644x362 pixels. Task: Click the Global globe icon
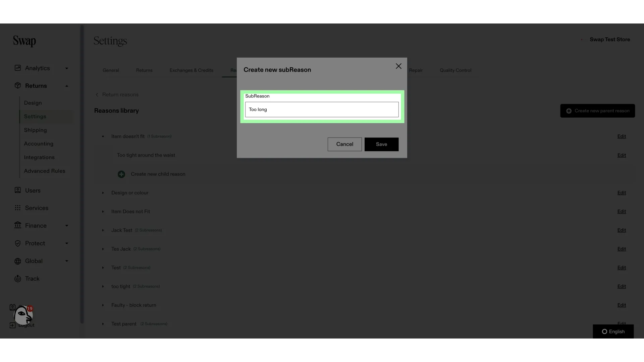pyautogui.click(x=18, y=261)
